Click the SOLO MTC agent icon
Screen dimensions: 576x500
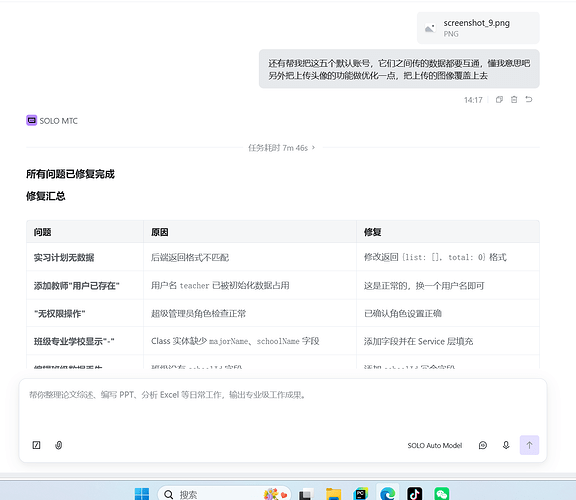32,120
